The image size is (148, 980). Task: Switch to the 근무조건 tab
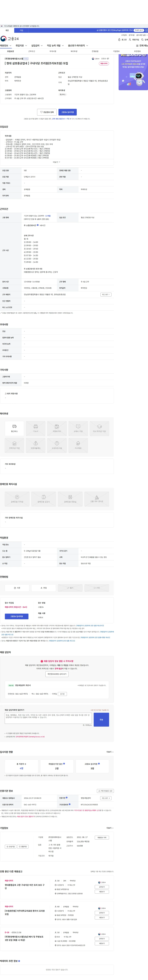[x=32, y=51]
